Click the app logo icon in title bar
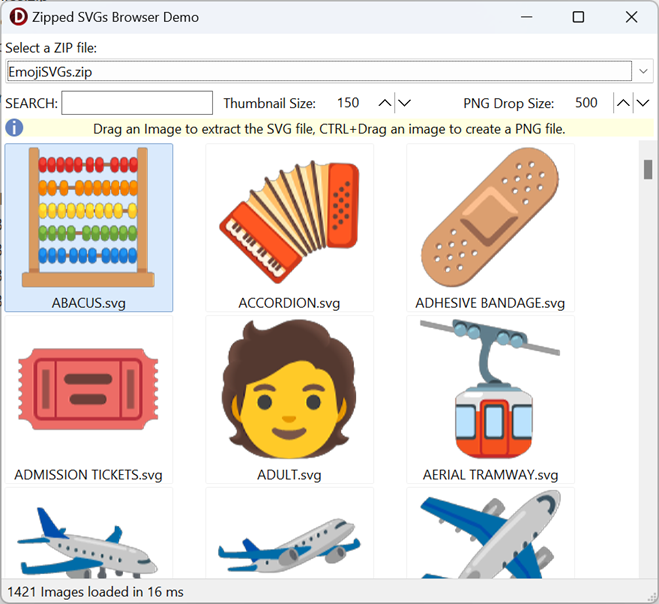659x604 pixels. [18, 17]
